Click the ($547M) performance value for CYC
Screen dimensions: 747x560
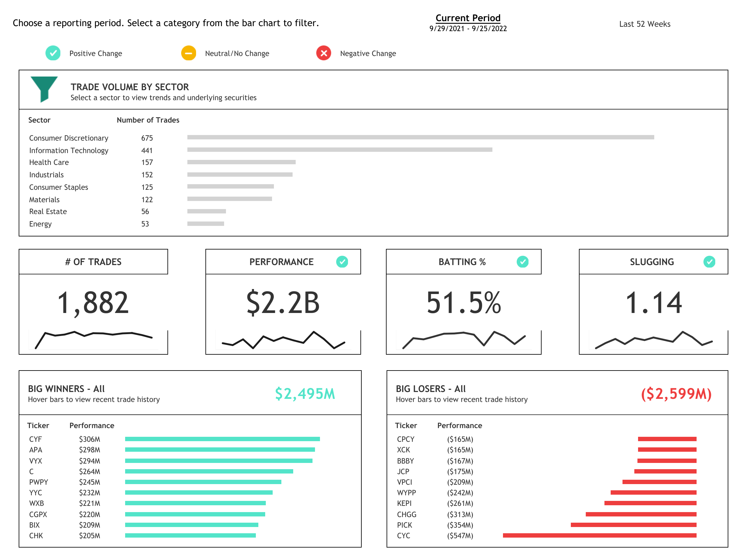(x=460, y=536)
